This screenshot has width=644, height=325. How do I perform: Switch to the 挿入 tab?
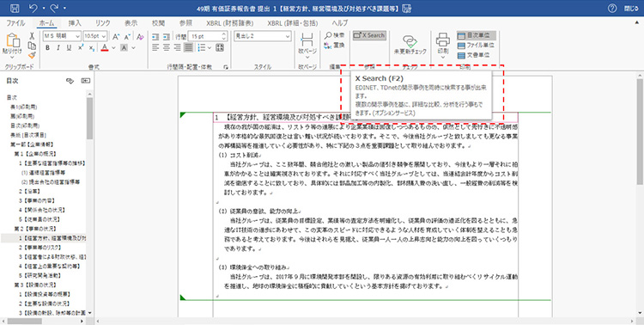tap(75, 22)
